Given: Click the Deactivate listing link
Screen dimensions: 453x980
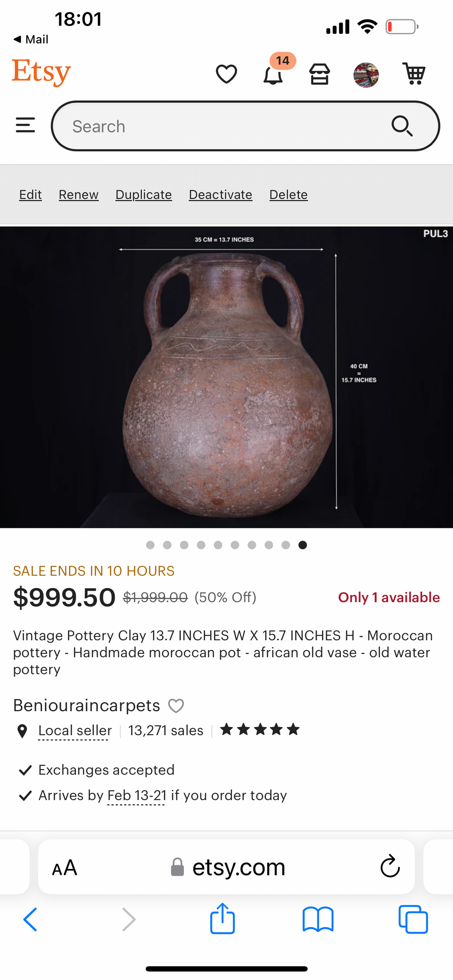Looking at the screenshot, I should click(221, 195).
